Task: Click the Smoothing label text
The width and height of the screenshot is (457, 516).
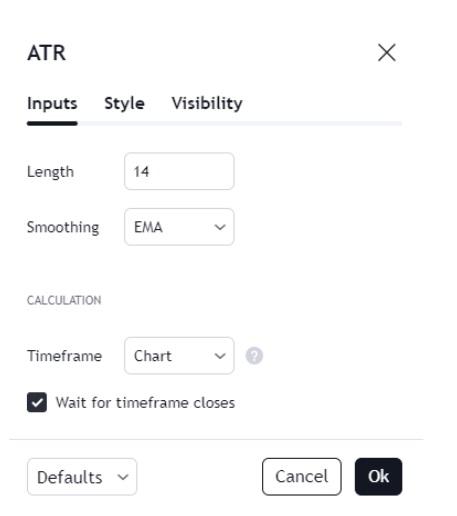Action: (63, 228)
